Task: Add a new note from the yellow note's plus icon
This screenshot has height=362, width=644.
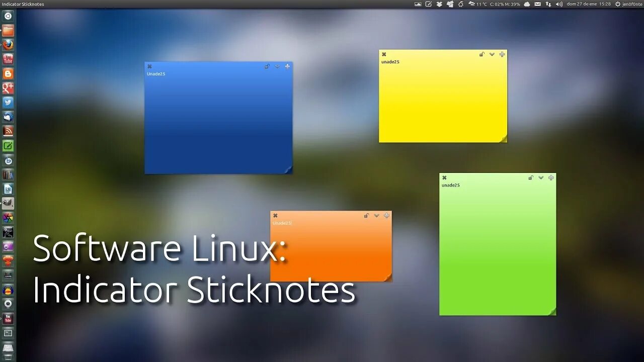Action: tap(502, 54)
